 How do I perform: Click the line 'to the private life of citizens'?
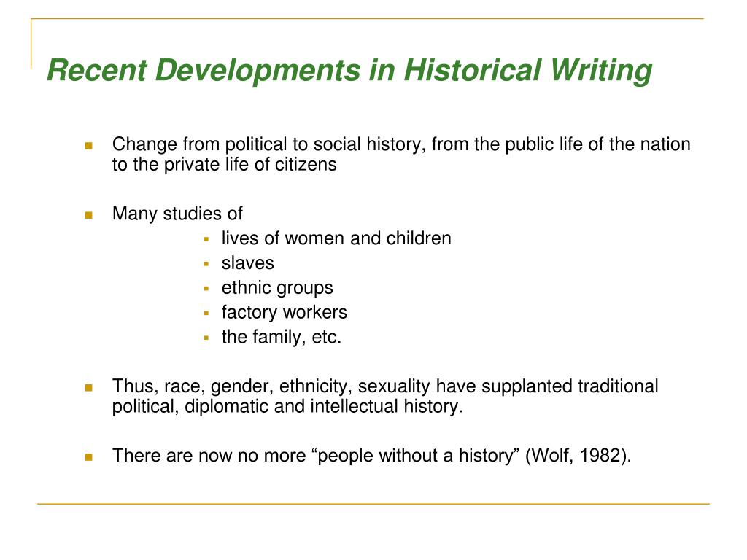click(x=225, y=165)
